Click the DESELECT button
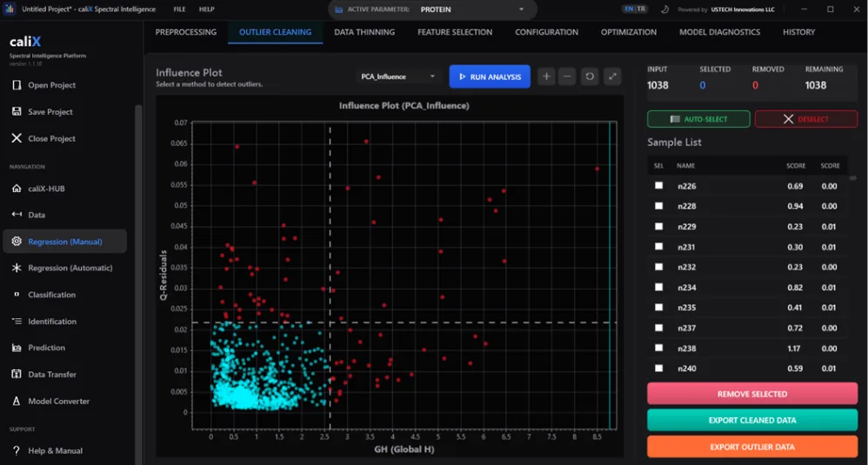 point(806,119)
